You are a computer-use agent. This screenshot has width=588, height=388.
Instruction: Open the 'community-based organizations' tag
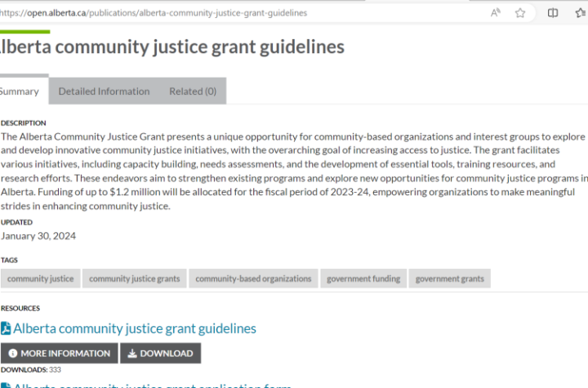pyautogui.click(x=253, y=279)
